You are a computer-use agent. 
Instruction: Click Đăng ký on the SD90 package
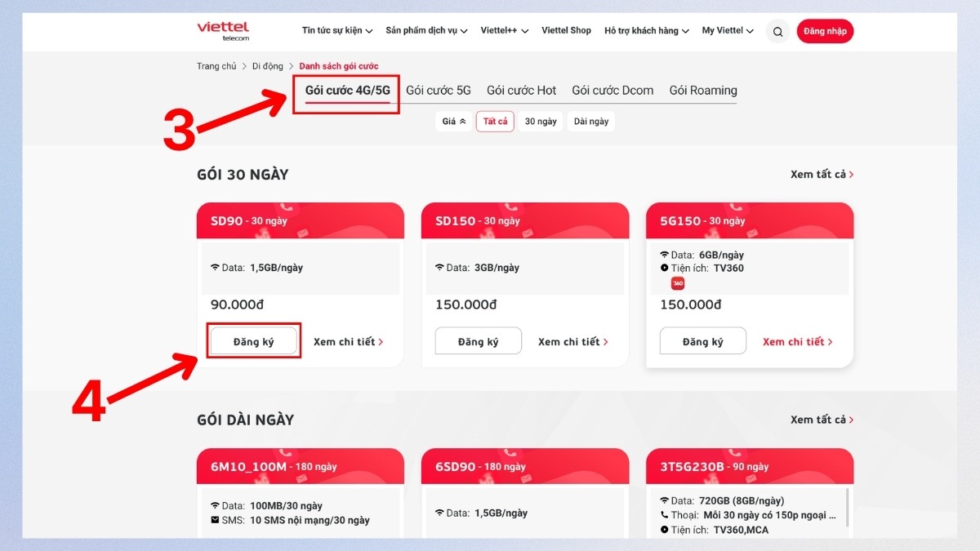[253, 341]
